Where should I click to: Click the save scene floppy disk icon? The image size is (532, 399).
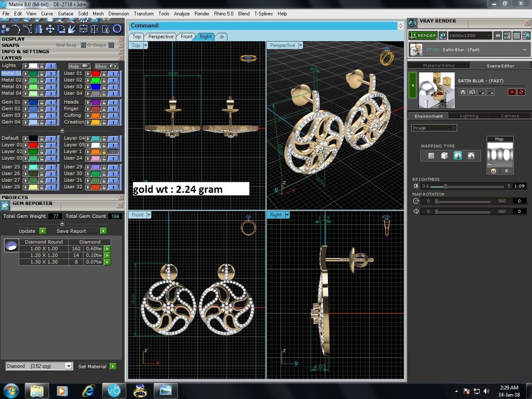tap(463, 92)
